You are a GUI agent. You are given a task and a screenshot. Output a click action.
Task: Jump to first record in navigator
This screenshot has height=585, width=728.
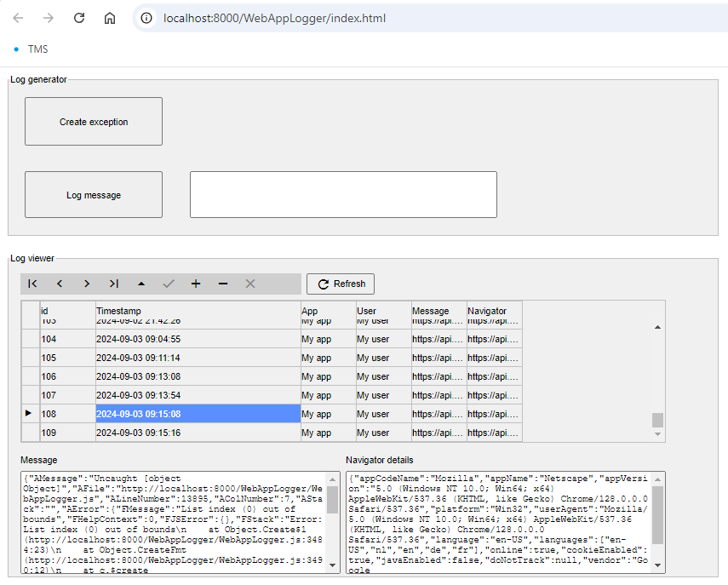pos(32,284)
